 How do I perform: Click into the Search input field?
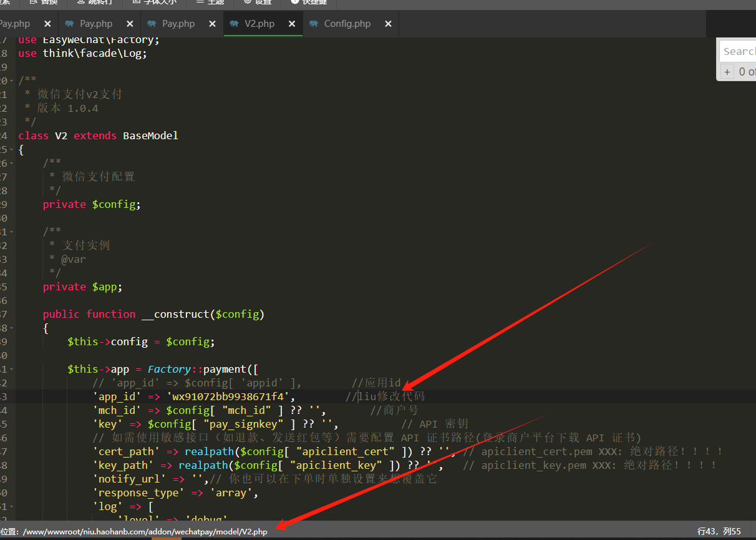pyautogui.click(x=739, y=52)
